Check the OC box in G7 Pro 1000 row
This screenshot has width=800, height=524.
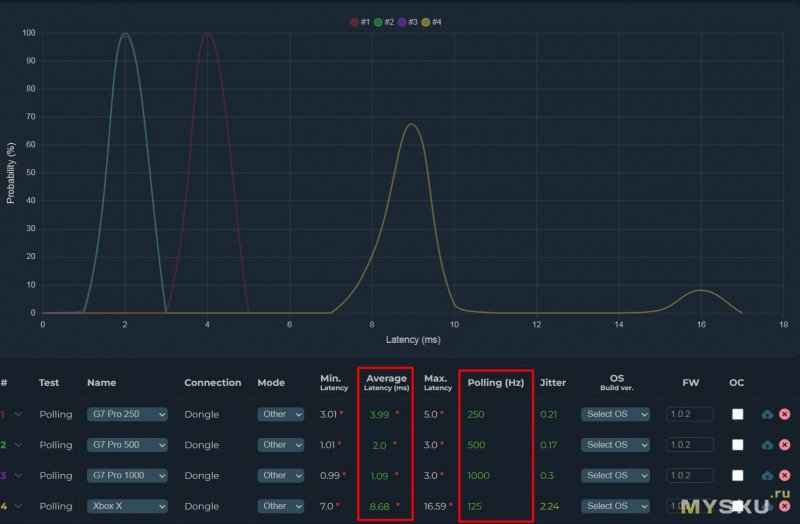[737, 476]
